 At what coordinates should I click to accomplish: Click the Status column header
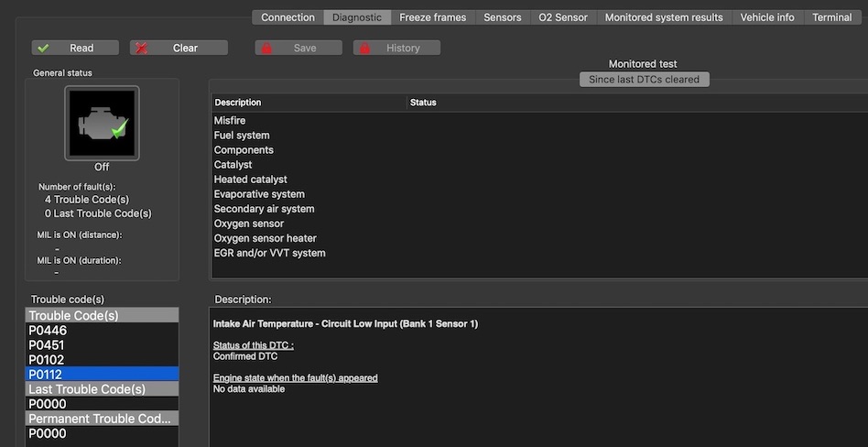coord(423,103)
